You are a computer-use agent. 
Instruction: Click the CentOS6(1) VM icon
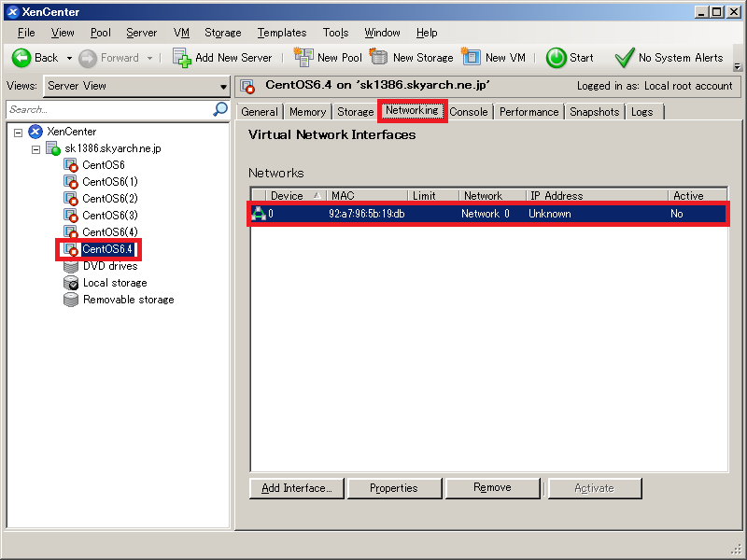pos(71,182)
